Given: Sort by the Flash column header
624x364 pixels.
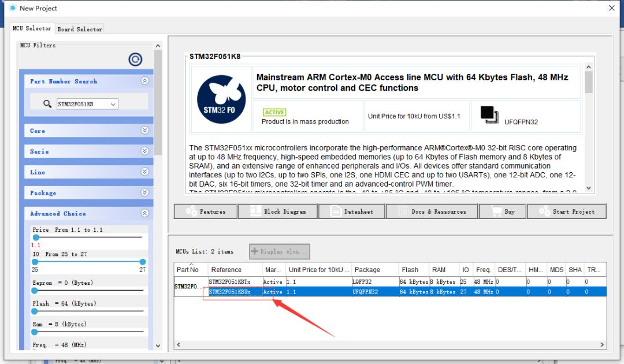Looking at the screenshot, I should point(414,270).
